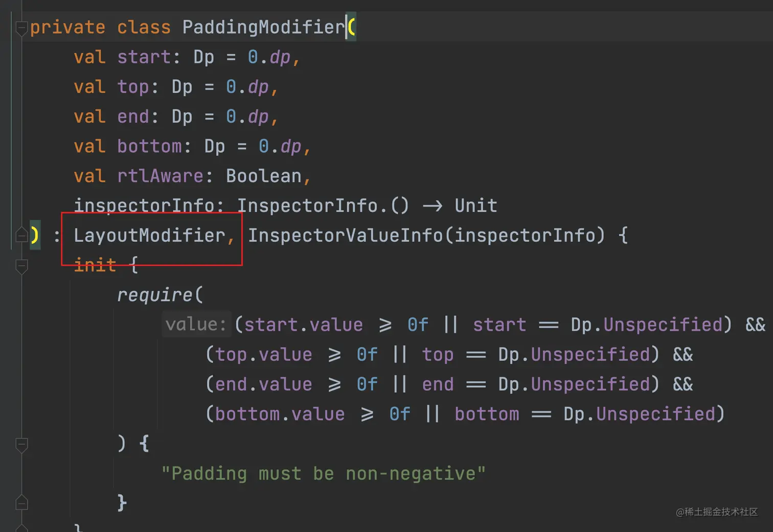Click the 'class' keyword
This screenshot has width=773, height=532.
(x=144, y=27)
